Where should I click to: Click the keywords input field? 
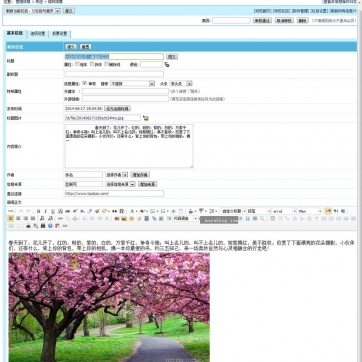[125, 91]
